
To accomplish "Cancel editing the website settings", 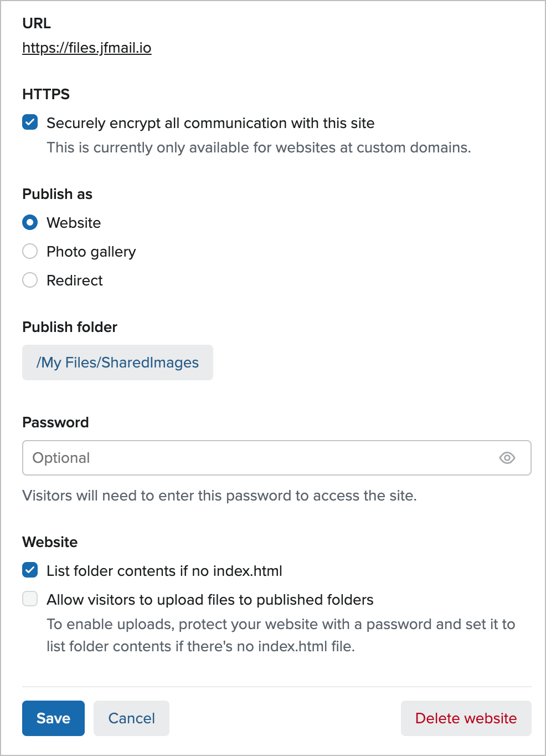I will (131, 718).
